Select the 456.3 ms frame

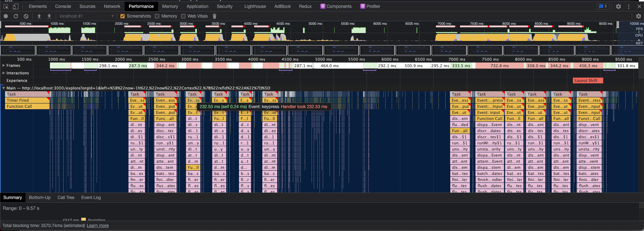point(588,66)
